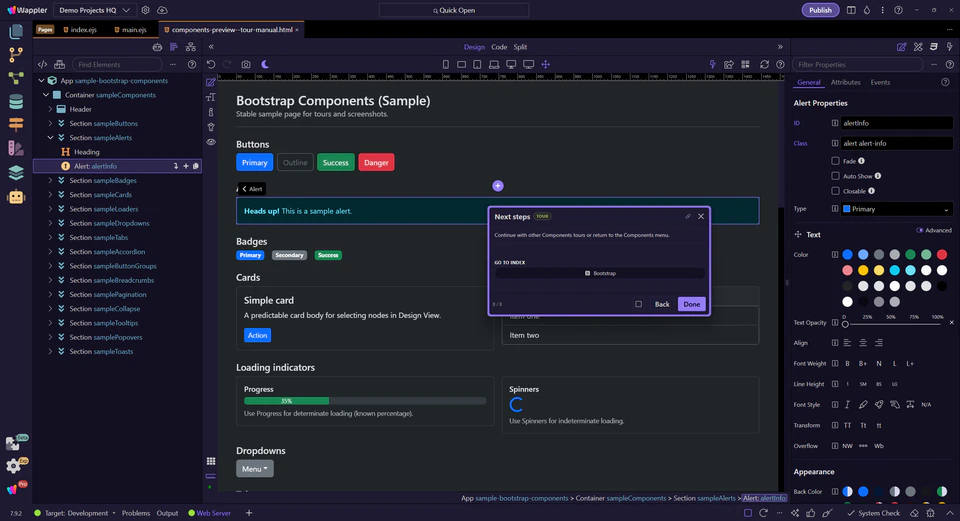Open the project settings gear icon
960x521 pixels.
click(145, 10)
